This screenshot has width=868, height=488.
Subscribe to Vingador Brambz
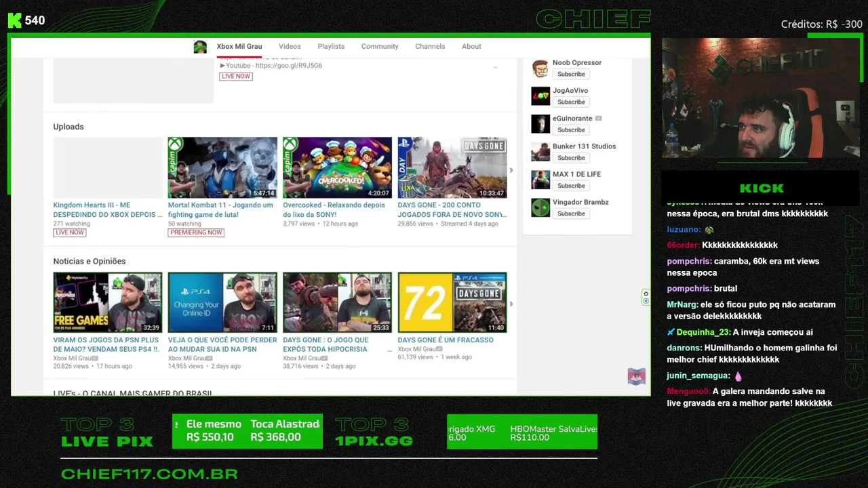tap(571, 213)
